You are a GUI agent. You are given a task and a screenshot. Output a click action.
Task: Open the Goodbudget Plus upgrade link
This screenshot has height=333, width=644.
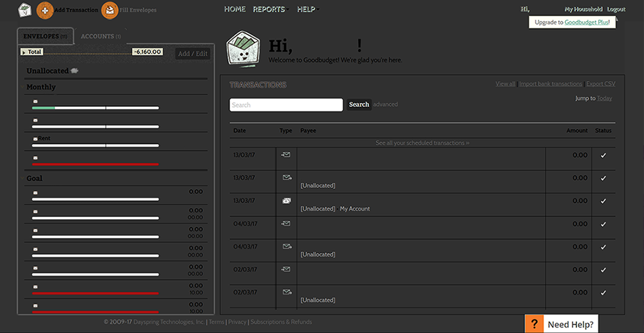(586, 22)
